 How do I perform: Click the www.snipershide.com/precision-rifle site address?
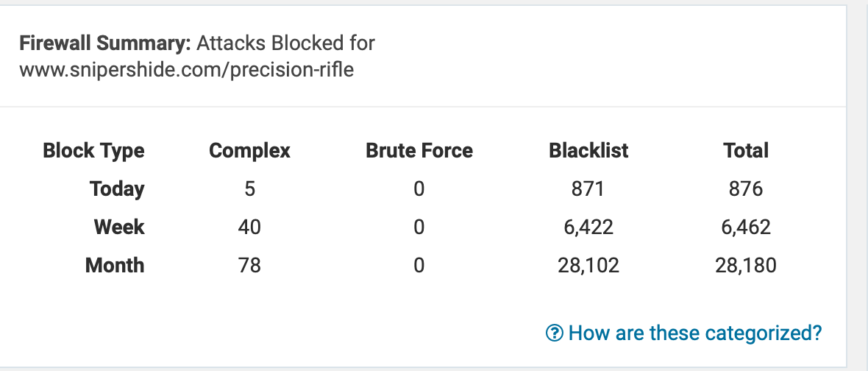click(187, 71)
